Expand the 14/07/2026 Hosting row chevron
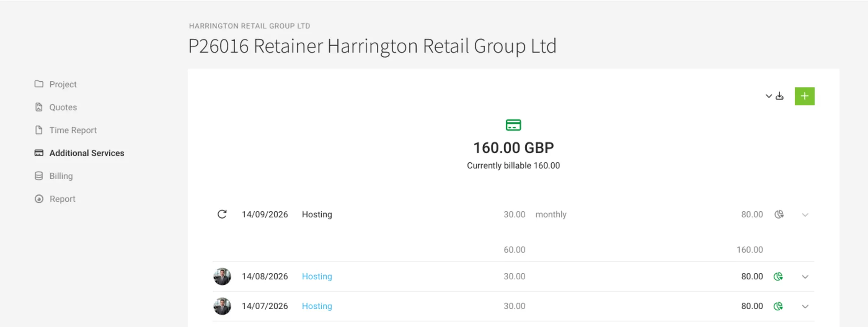 click(x=805, y=306)
